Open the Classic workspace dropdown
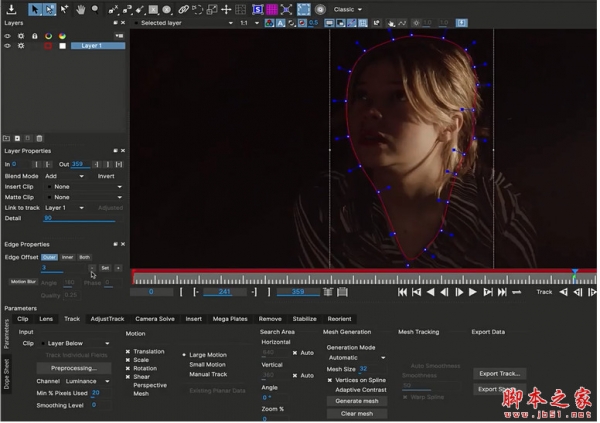This screenshot has width=600, height=423. pos(347,10)
